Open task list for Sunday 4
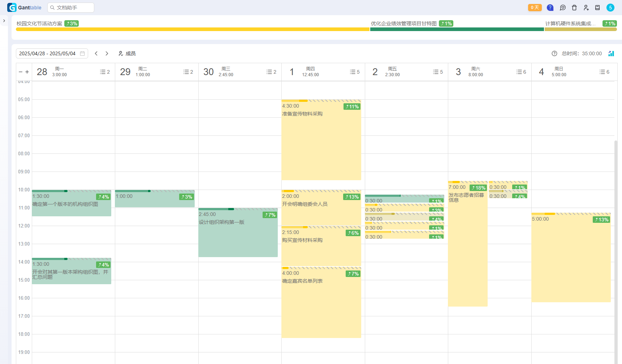 click(x=604, y=72)
